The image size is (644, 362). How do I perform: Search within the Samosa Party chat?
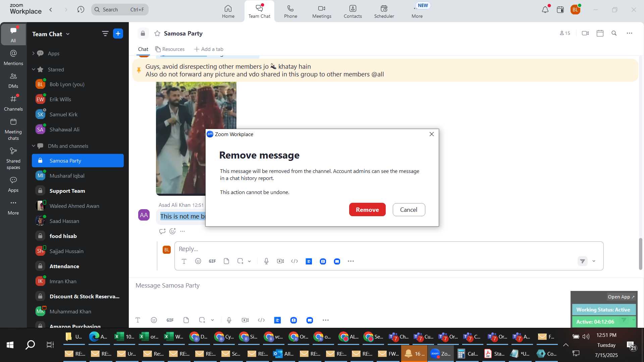coord(614,33)
